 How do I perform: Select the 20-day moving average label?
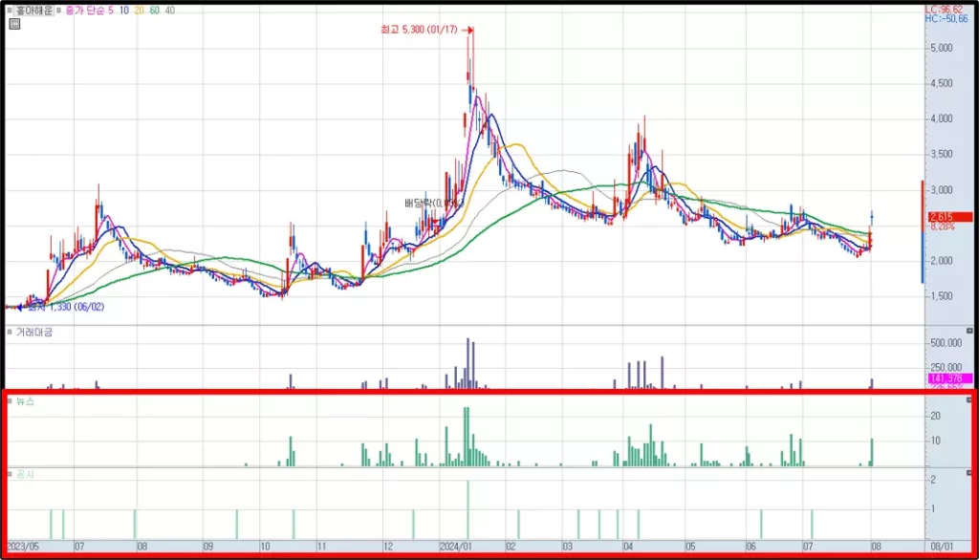(x=139, y=11)
